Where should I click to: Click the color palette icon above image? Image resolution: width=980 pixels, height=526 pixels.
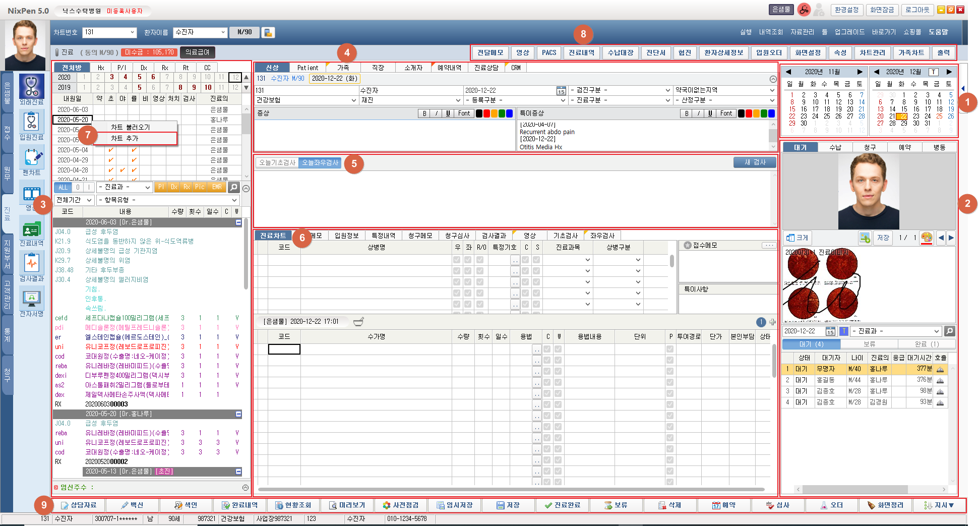pos(926,238)
